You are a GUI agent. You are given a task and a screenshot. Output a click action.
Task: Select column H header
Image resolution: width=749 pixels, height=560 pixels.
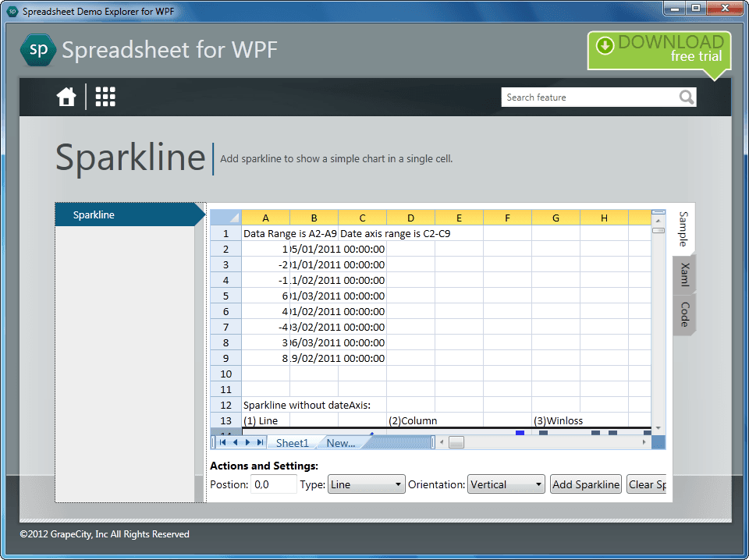pyautogui.click(x=604, y=218)
